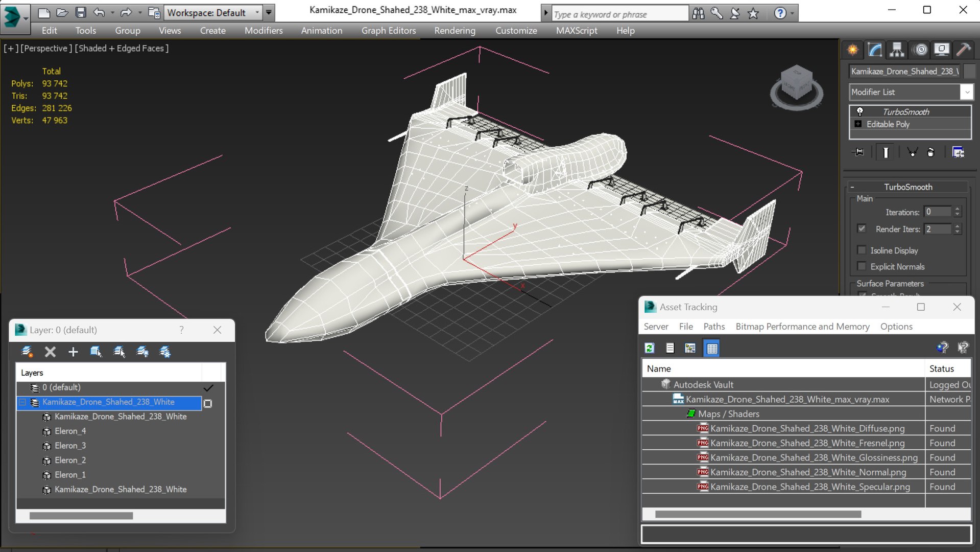The height and width of the screenshot is (552, 980).
Task: Open the Rendering menu
Action: [x=454, y=31]
